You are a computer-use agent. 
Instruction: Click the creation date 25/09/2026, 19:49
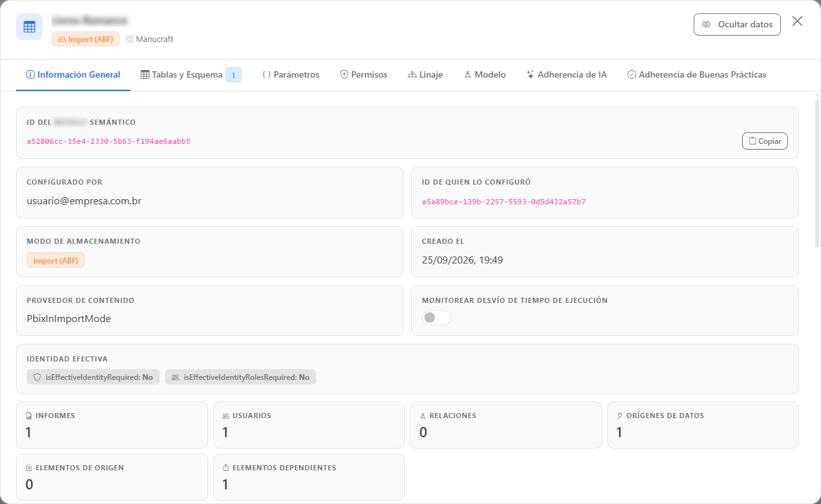(x=463, y=260)
